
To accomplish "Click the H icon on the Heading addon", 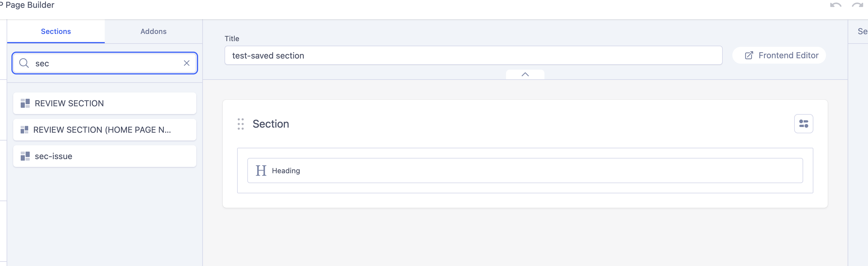I will (x=261, y=170).
